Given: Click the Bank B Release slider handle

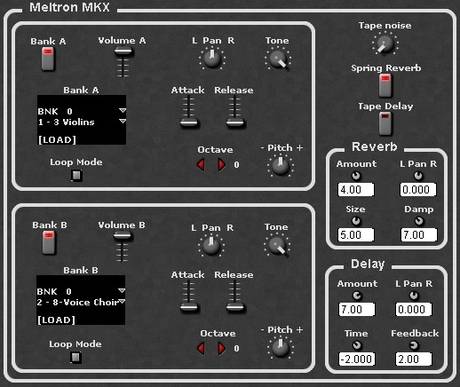Looking at the screenshot, I should (235, 308).
